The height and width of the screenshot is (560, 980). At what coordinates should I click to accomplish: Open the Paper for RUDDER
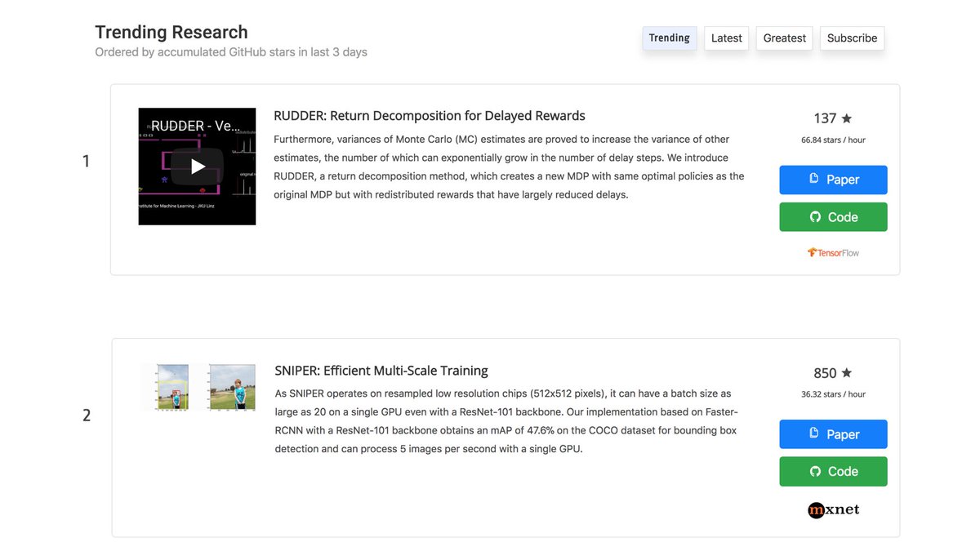tap(833, 180)
